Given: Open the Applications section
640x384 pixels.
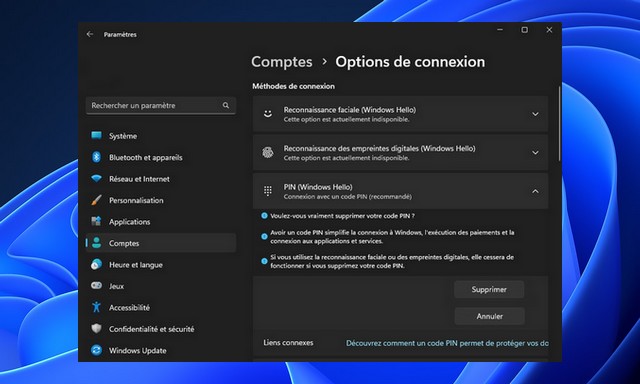Looking at the screenshot, I should click(x=161, y=222).
